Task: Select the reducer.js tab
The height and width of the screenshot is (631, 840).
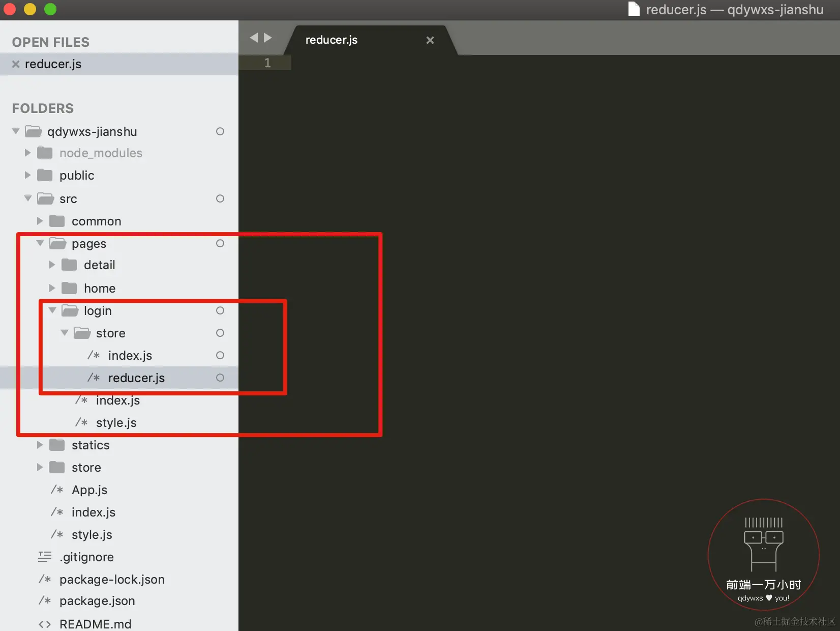Action: (332, 40)
